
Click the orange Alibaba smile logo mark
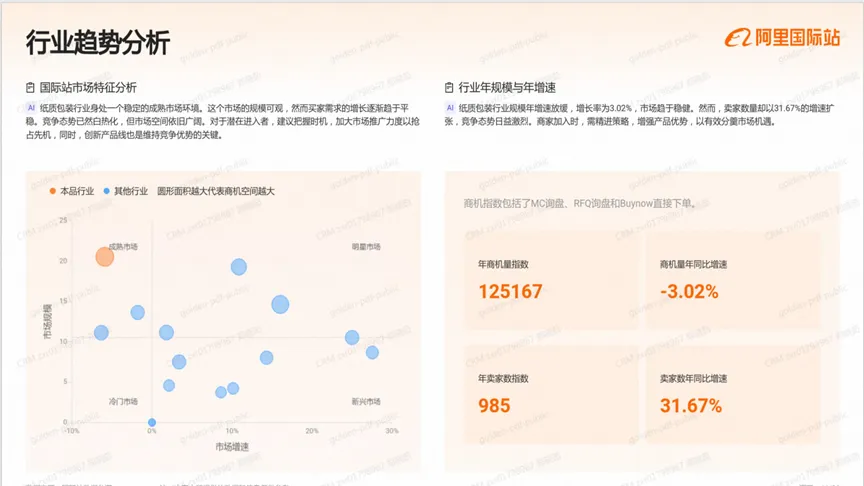pyautogui.click(x=738, y=38)
